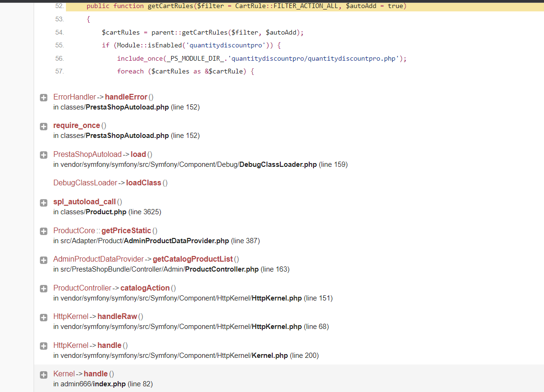Viewport: 544px width, 392px height.
Task: Click the PrestaShopAutoload class name
Action: pos(87,154)
